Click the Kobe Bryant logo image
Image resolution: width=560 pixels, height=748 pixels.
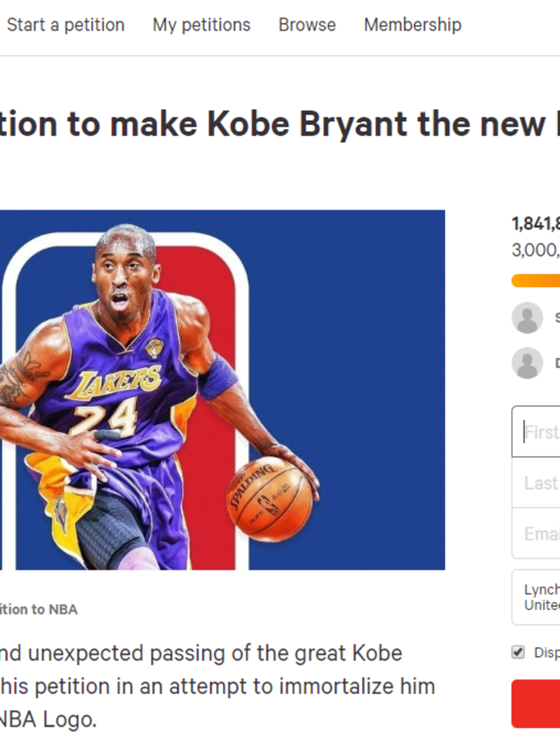pyautogui.click(x=222, y=390)
